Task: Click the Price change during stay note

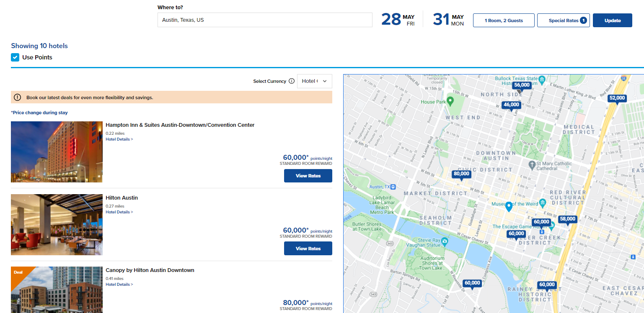Action: coord(39,113)
